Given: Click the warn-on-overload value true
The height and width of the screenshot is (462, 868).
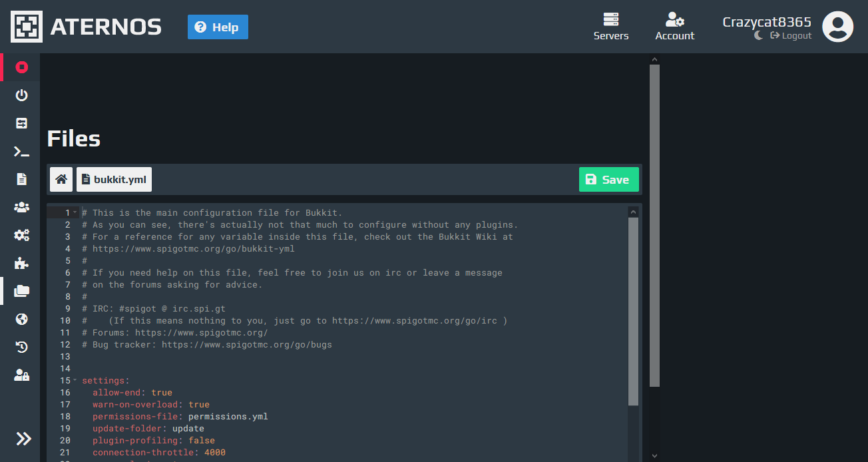Looking at the screenshot, I should 199,405.
